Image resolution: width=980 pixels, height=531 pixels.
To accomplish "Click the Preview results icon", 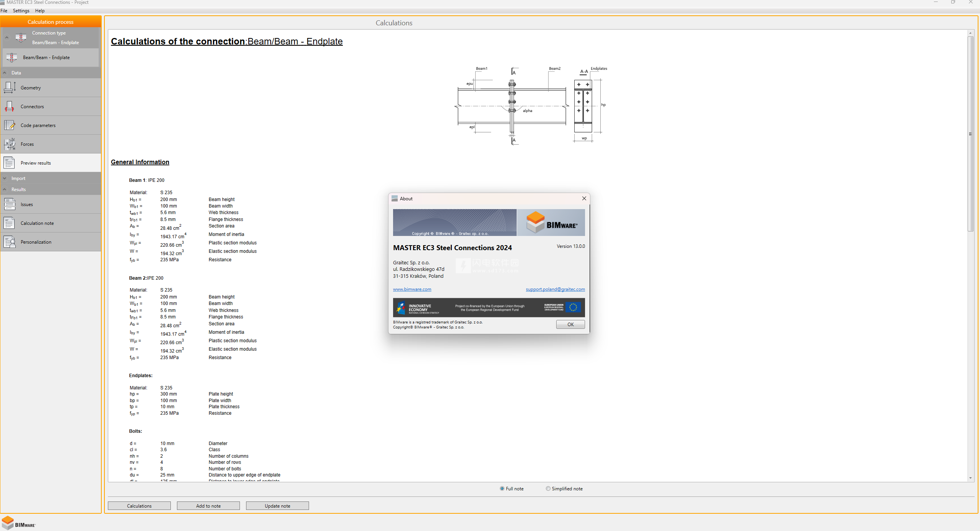I will 10,163.
